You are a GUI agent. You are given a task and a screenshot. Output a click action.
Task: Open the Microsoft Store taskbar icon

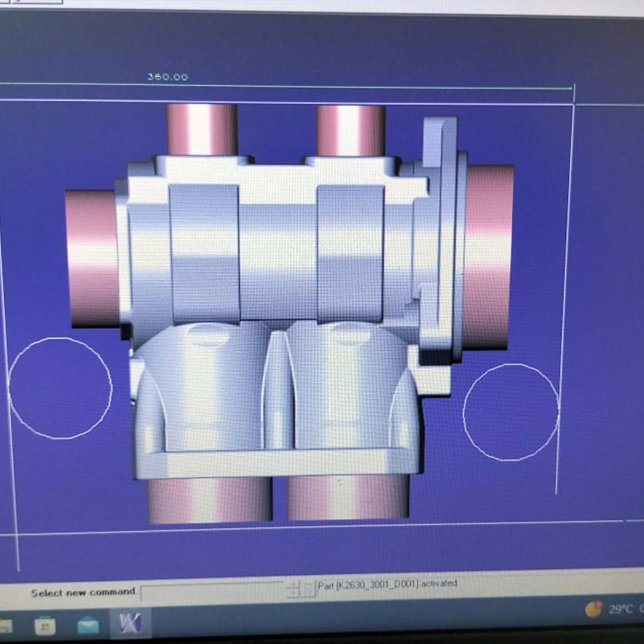pyautogui.click(x=45, y=626)
